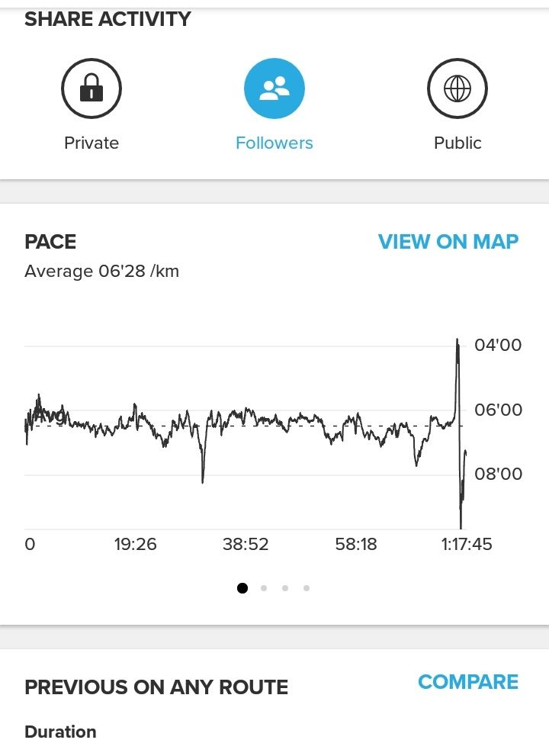Tap the Average 06'28 /km text
549x756 pixels.
(x=101, y=272)
